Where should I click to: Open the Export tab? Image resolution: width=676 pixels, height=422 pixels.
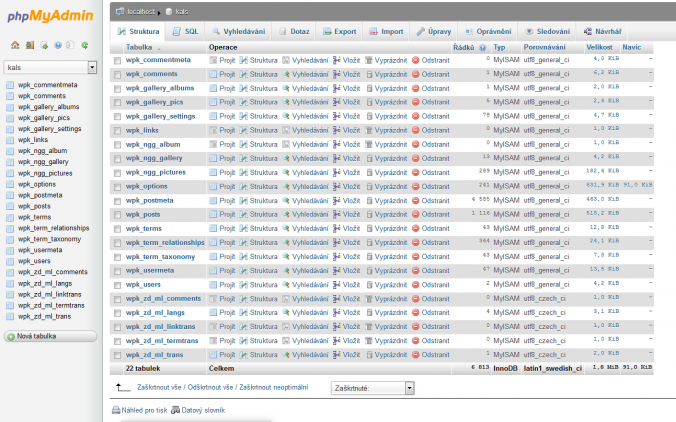340,31
